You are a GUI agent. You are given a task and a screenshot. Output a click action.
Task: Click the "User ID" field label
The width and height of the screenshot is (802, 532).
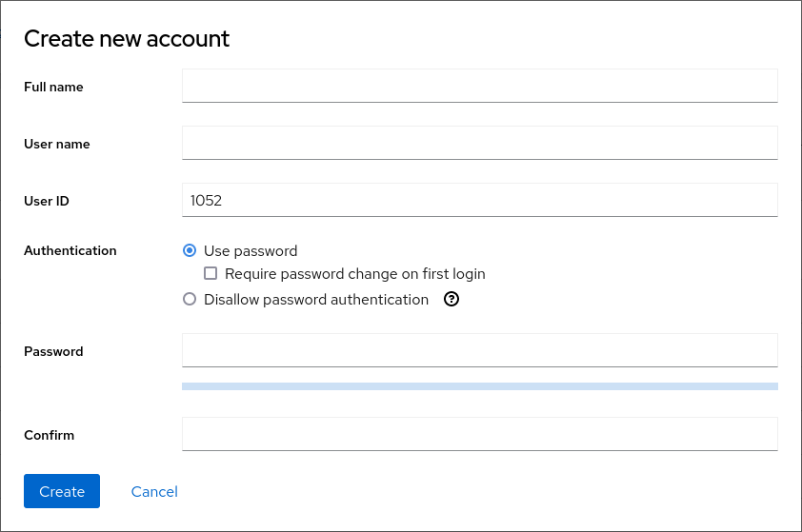pos(47,201)
